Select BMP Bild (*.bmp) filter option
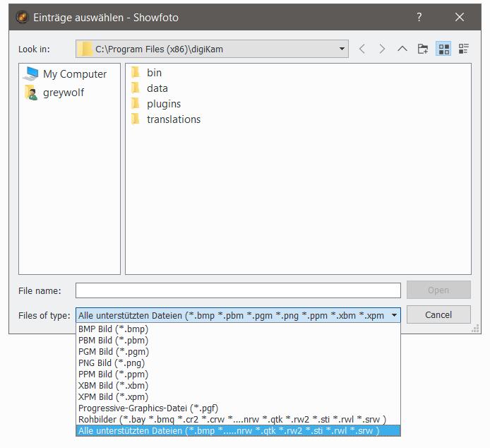This screenshot has width=490, height=448. pos(113,329)
